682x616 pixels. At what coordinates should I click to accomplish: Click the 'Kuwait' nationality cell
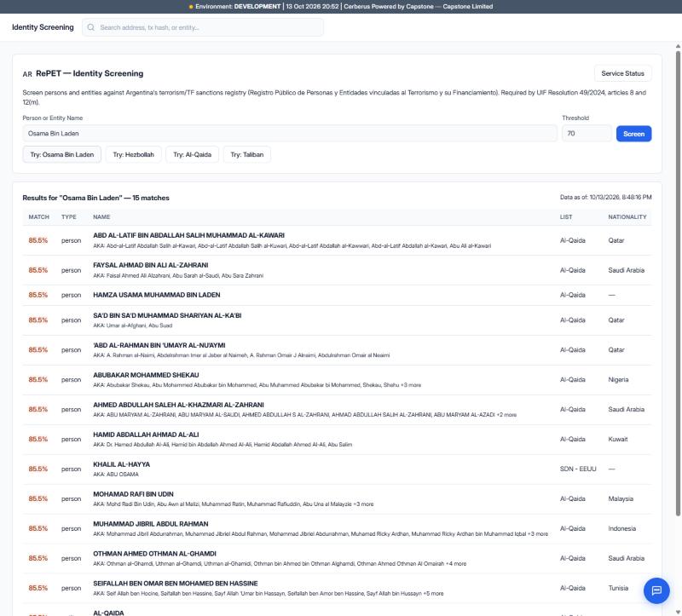[x=617, y=439]
